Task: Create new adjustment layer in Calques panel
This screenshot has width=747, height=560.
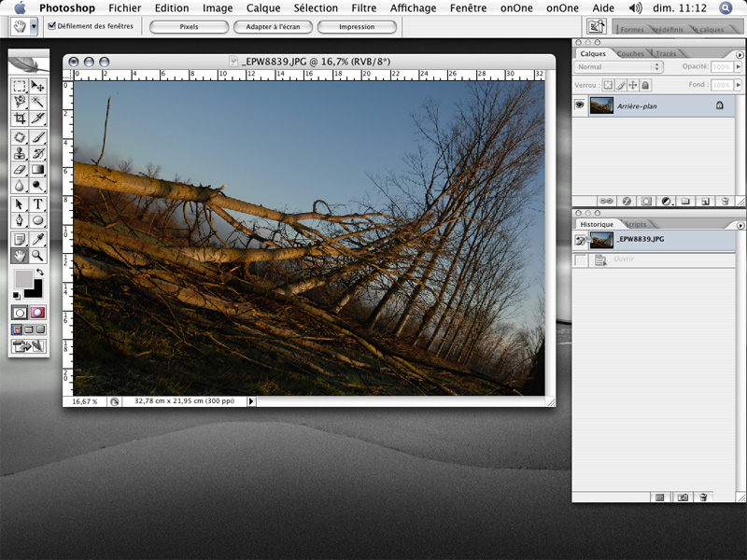Action: point(667,202)
